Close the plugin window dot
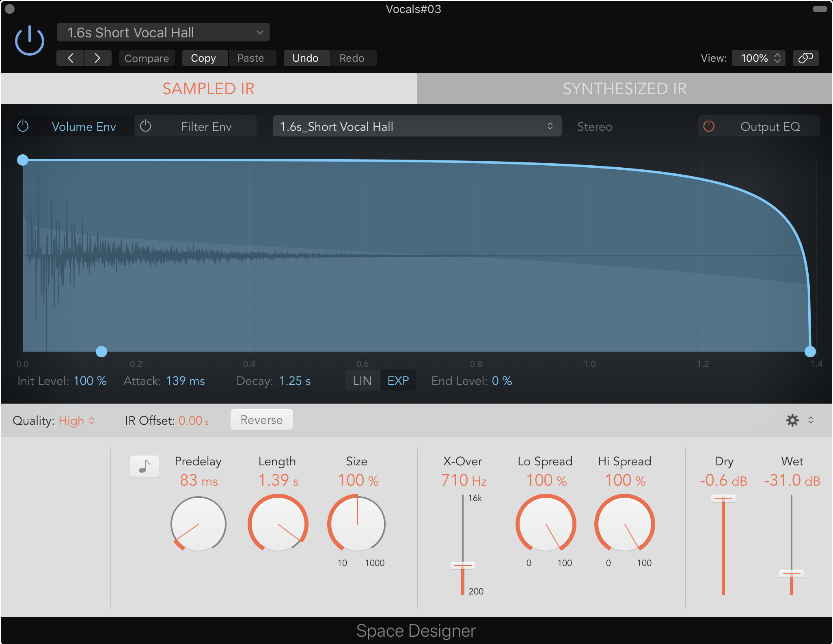 (10, 9)
